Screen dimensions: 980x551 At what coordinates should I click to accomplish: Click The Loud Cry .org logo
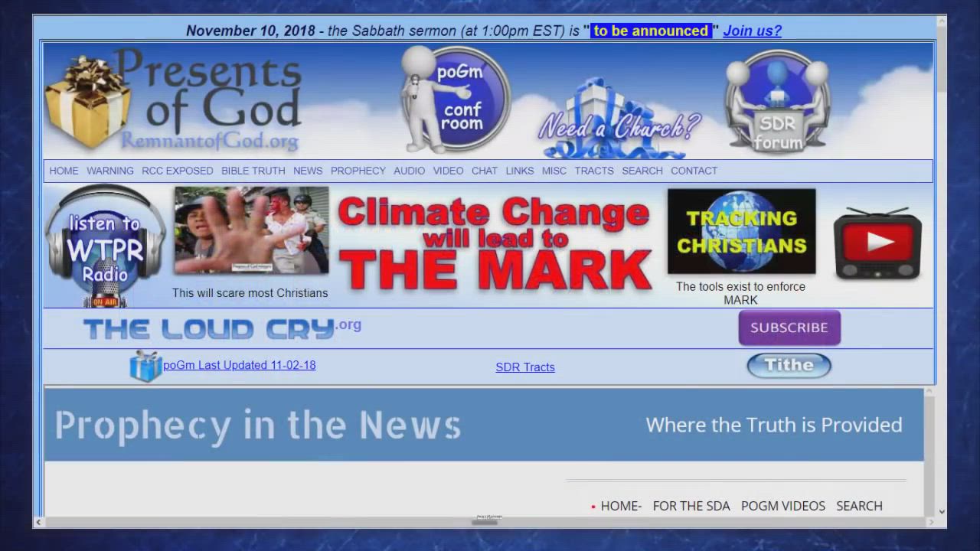pyautogui.click(x=221, y=328)
